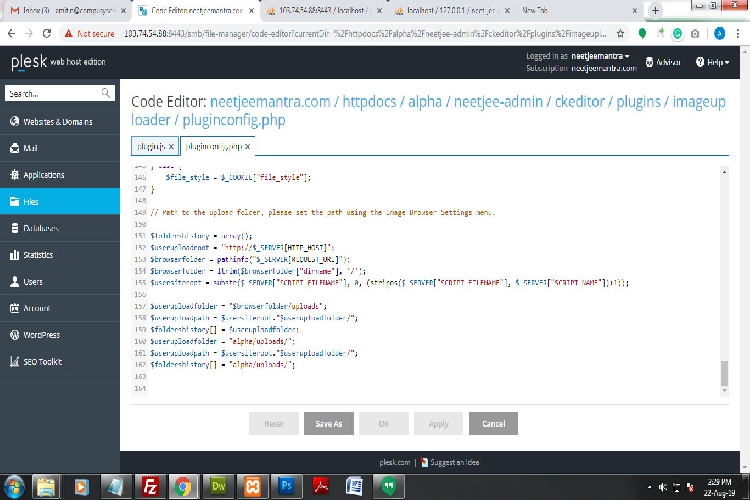Click code editor scrollbar down arrow
Viewport: 750px width, 500px height.
pos(724,390)
